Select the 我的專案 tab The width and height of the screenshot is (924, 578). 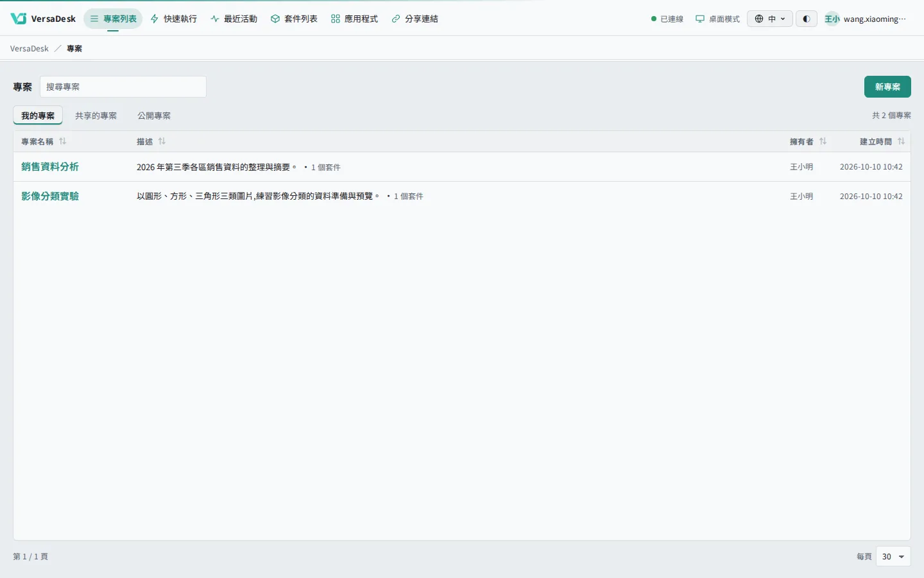point(38,116)
